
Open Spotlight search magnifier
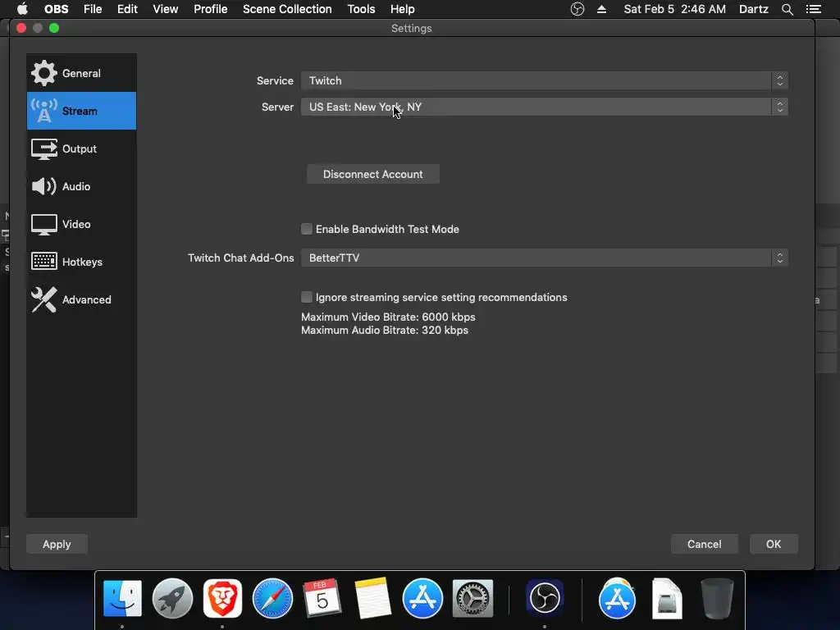(x=787, y=9)
